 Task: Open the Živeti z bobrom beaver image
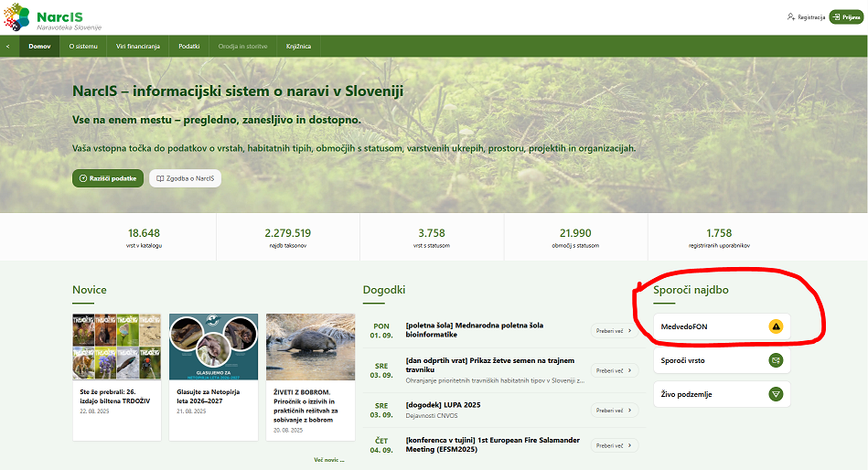pyautogui.click(x=310, y=347)
